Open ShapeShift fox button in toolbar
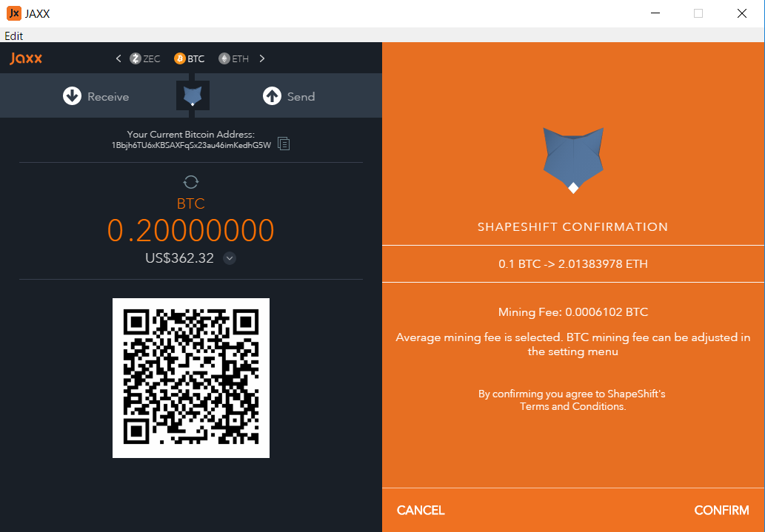The image size is (765, 532). point(193,95)
